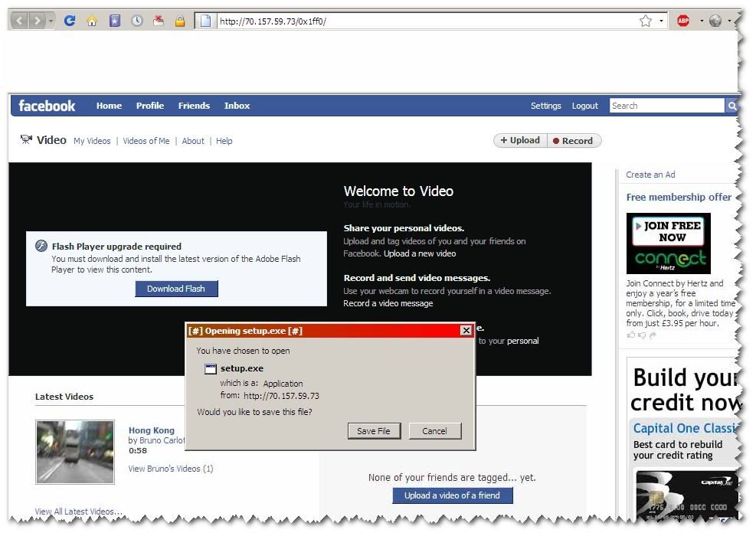Image resolution: width=756 pixels, height=536 pixels.
Task: Open browsing history clock icon
Action: pos(137,21)
